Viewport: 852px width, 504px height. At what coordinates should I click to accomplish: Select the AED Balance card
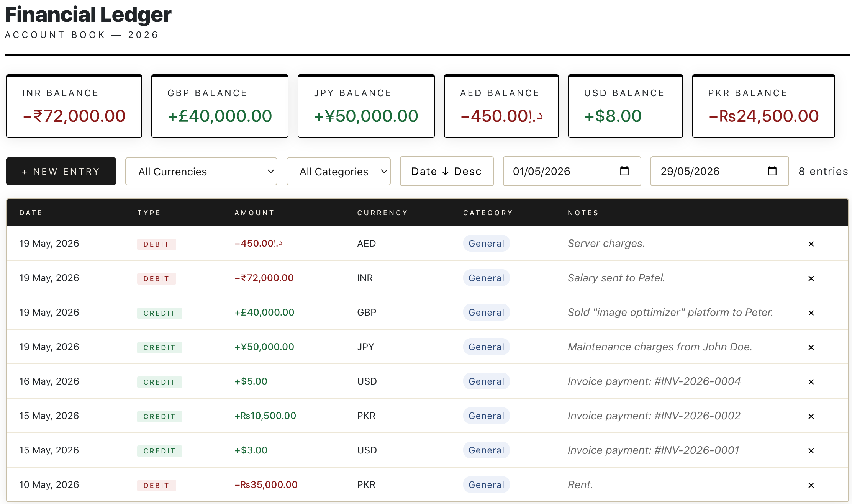pyautogui.click(x=501, y=106)
